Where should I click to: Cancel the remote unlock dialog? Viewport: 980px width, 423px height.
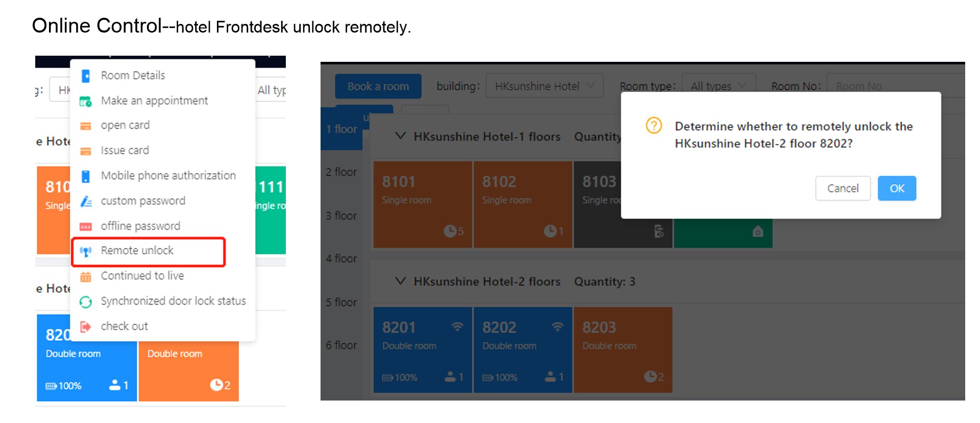point(843,189)
